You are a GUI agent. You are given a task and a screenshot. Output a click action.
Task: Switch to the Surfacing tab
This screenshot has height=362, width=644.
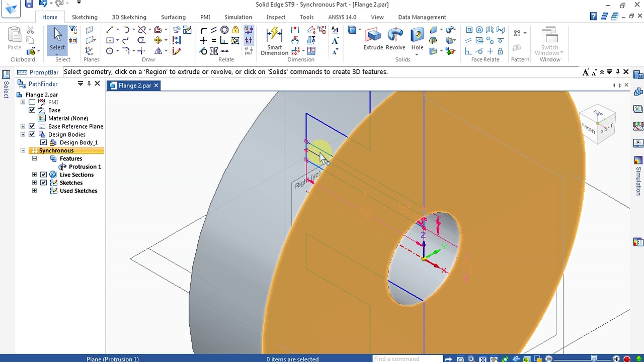[x=173, y=17]
